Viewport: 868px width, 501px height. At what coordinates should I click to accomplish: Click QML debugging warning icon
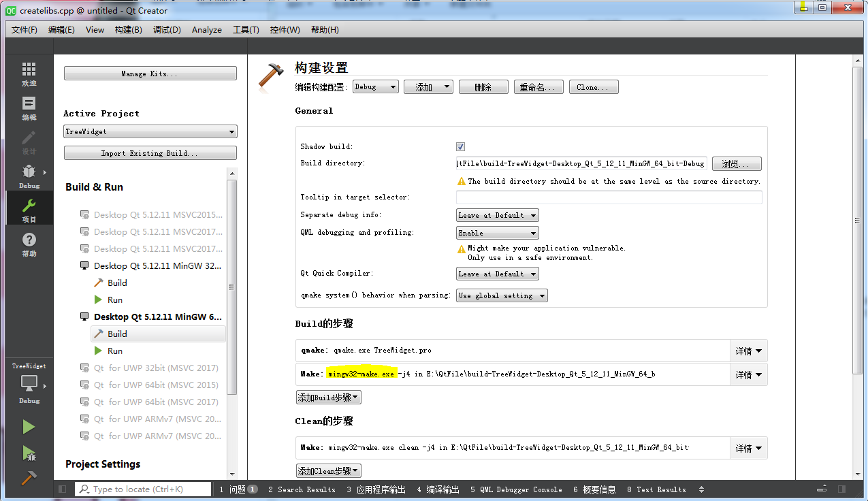click(x=462, y=248)
